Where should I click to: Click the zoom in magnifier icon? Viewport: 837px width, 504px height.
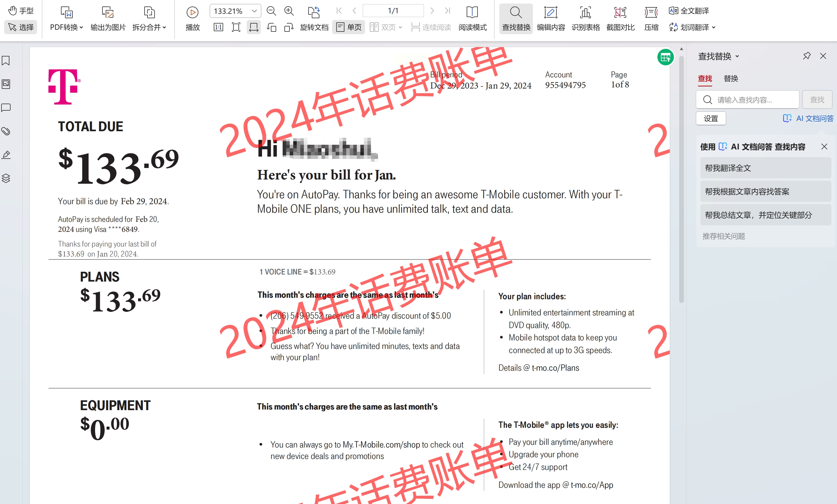pos(289,11)
